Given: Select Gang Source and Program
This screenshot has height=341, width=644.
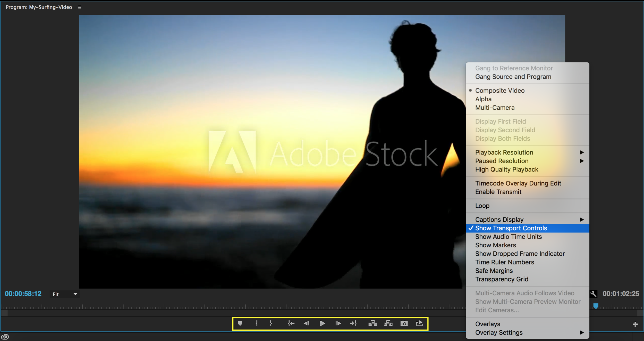Looking at the screenshot, I should point(528,77).
